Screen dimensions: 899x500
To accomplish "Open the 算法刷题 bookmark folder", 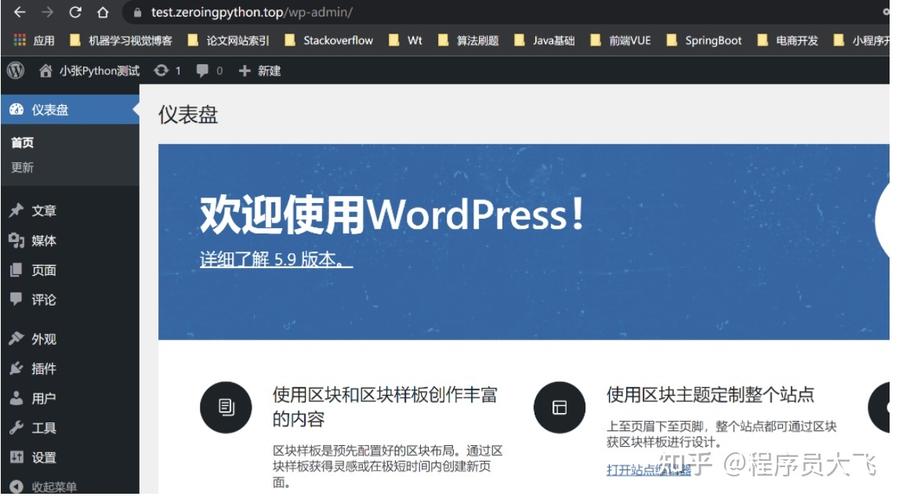I will (468, 40).
